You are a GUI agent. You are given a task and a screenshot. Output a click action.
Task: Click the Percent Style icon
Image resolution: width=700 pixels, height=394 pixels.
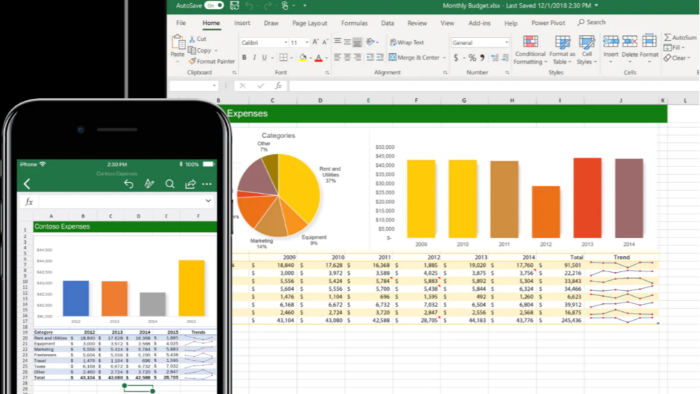tap(472, 58)
